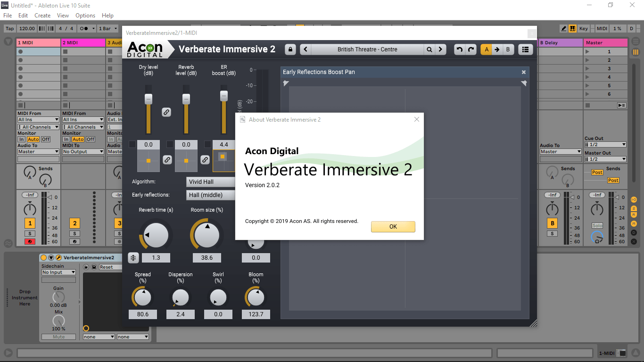Click the undo arrow in Verberate header

pos(460,49)
